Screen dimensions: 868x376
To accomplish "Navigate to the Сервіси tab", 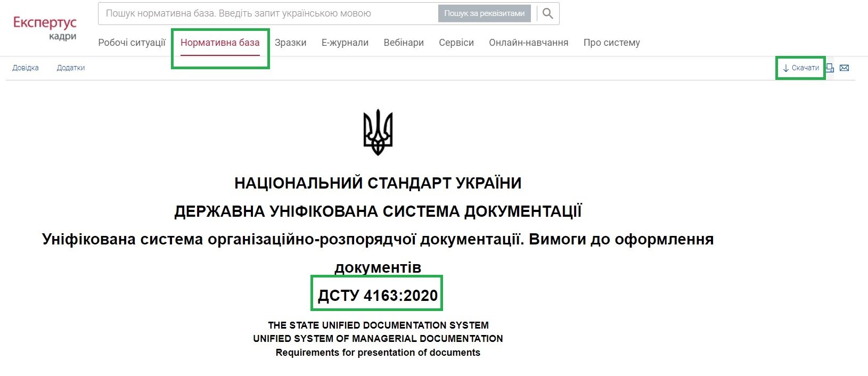I will coord(456,43).
